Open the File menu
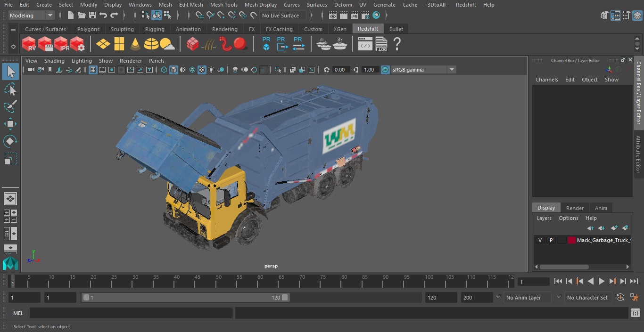Image resolution: width=644 pixels, height=332 pixels. pos(8,5)
